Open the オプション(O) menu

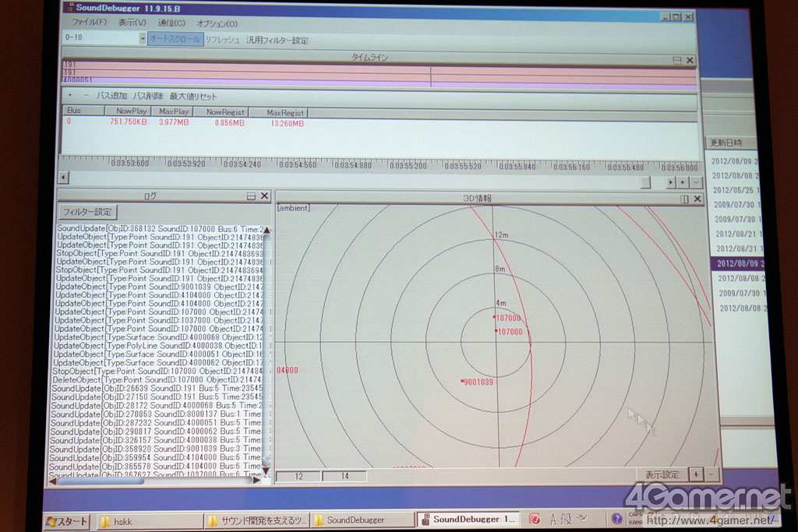(217, 23)
